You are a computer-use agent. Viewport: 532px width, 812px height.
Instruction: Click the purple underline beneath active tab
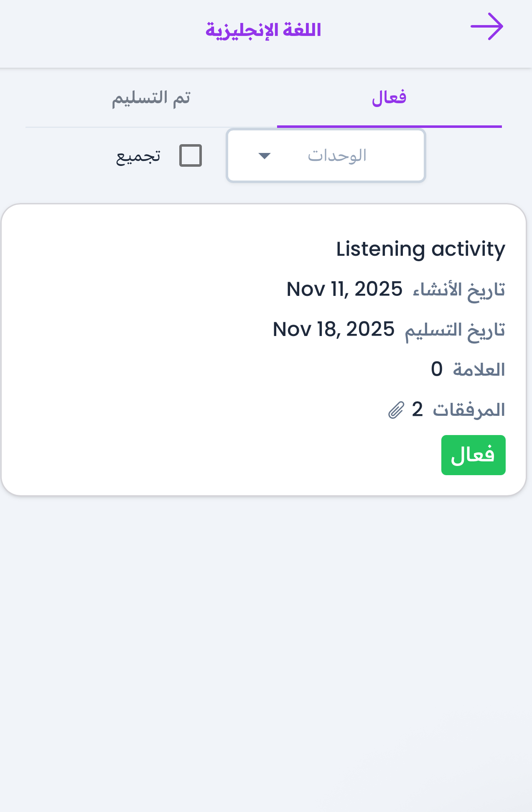pos(389,126)
